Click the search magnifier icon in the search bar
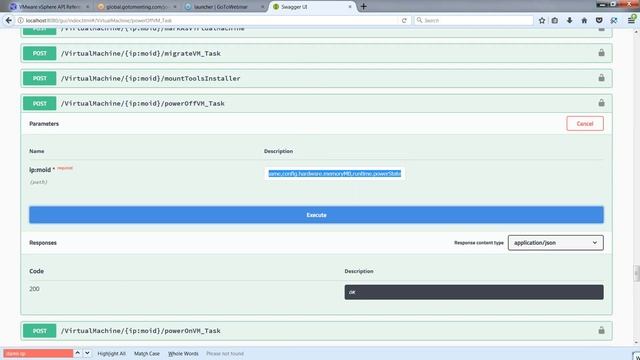640x360 pixels. pos(419,20)
